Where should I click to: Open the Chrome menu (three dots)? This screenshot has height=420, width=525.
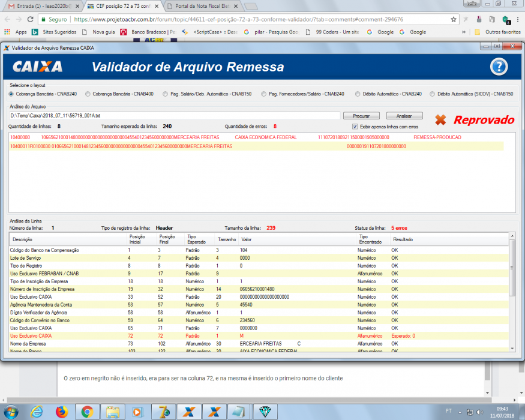(518, 19)
